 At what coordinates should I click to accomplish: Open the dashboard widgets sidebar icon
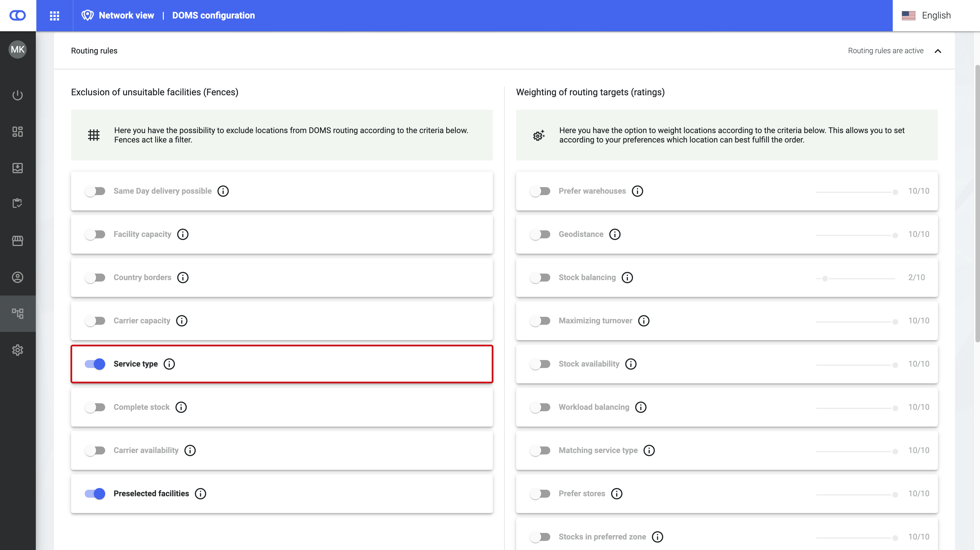click(x=18, y=132)
